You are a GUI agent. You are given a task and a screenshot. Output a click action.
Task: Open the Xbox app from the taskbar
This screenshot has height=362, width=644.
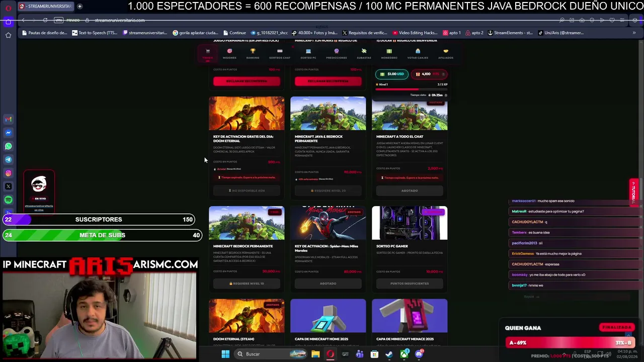coord(404,354)
